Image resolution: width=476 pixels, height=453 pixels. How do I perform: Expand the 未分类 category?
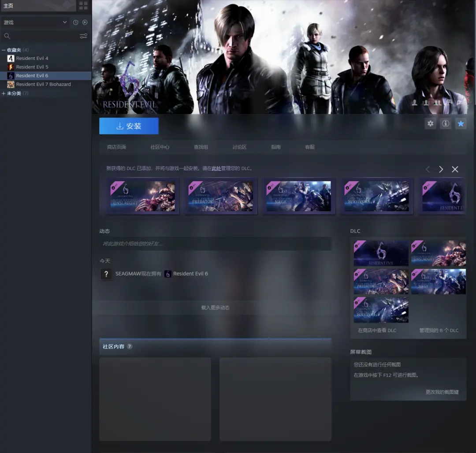tap(4, 93)
